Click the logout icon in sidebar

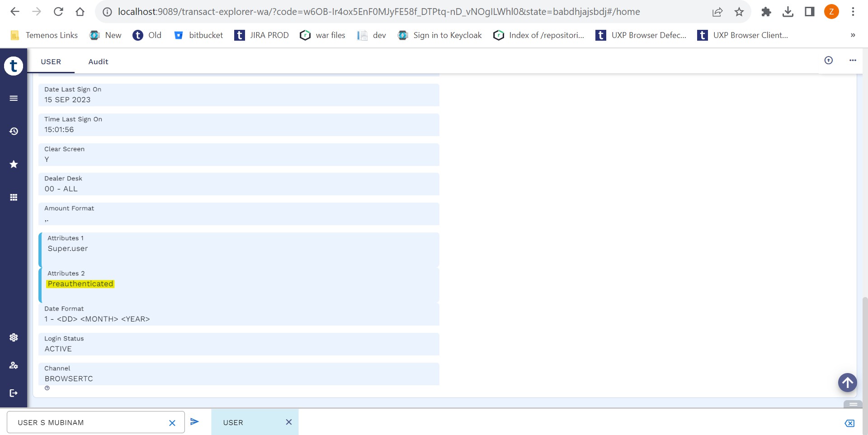(x=14, y=393)
